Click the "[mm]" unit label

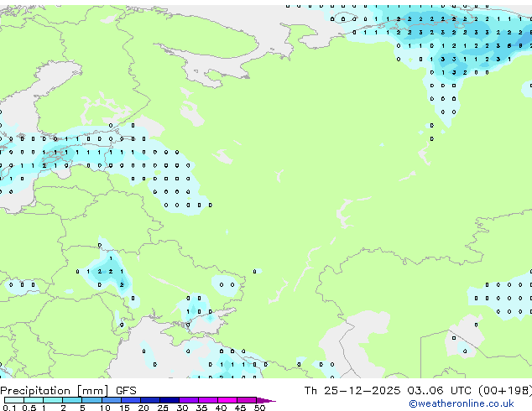(93, 391)
